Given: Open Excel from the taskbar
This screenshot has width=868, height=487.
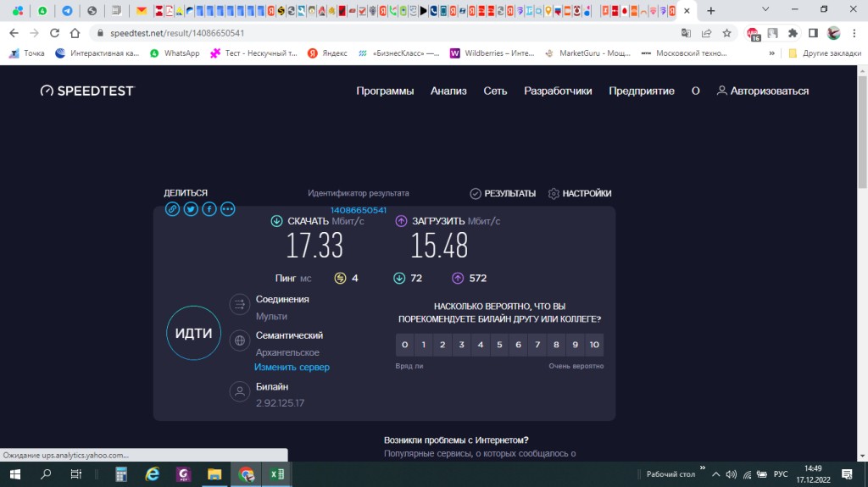Looking at the screenshot, I should point(277,474).
